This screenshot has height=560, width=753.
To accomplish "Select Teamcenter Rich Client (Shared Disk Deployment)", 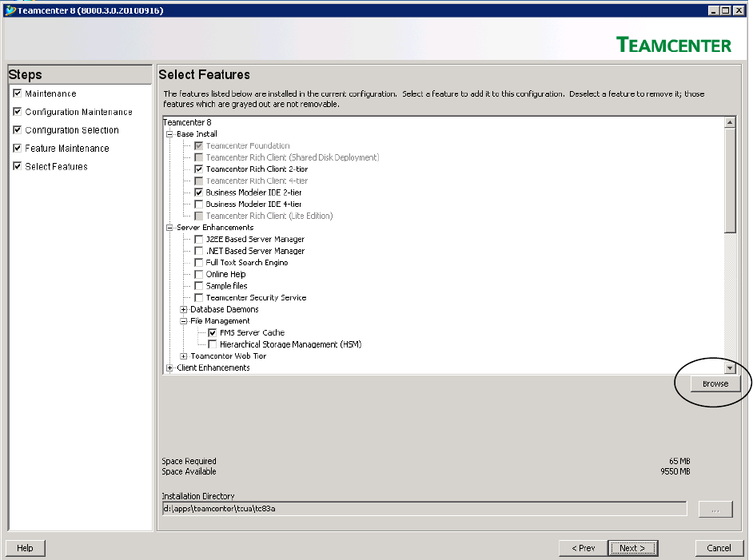I will click(293, 157).
